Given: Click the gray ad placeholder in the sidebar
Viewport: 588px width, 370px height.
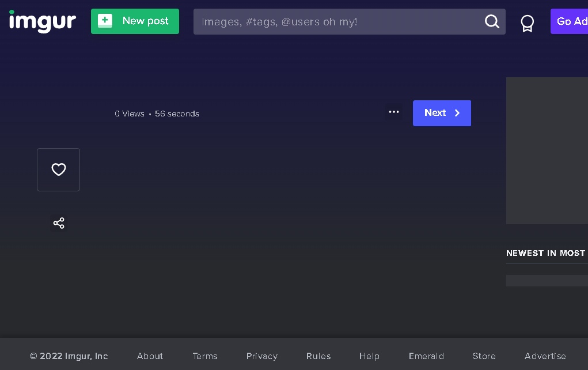Looking at the screenshot, I should click(547, 150).
